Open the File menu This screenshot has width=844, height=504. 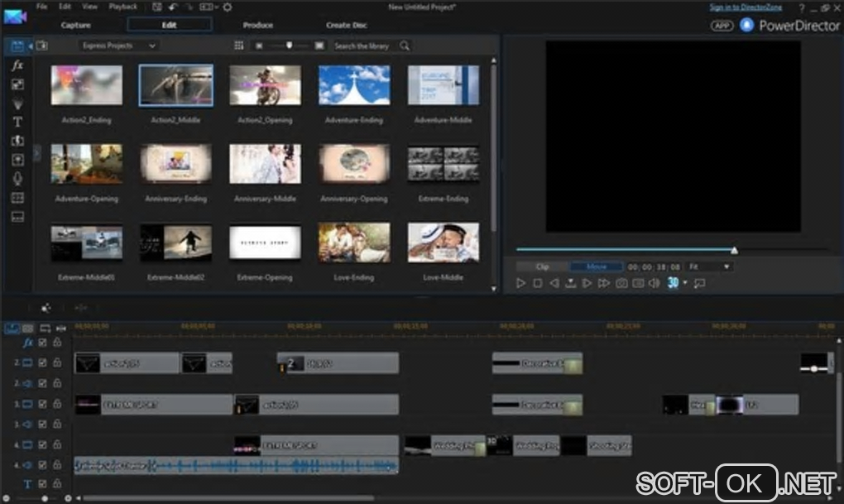pyautogui.click(x=41, y=7)
